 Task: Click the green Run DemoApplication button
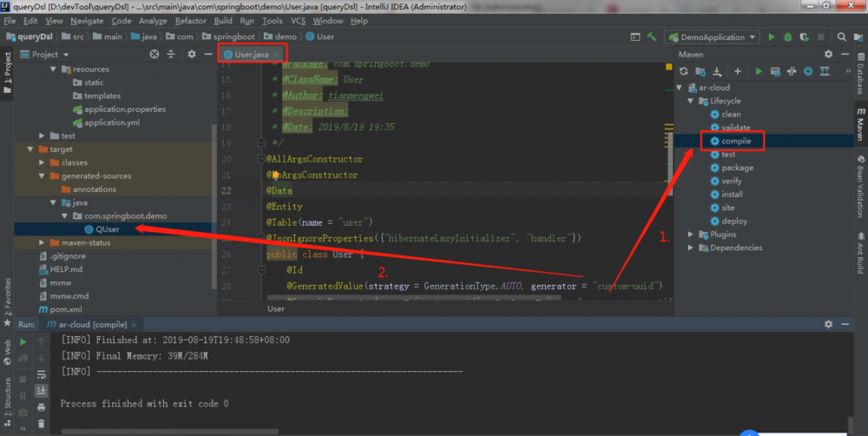[772, 37]
